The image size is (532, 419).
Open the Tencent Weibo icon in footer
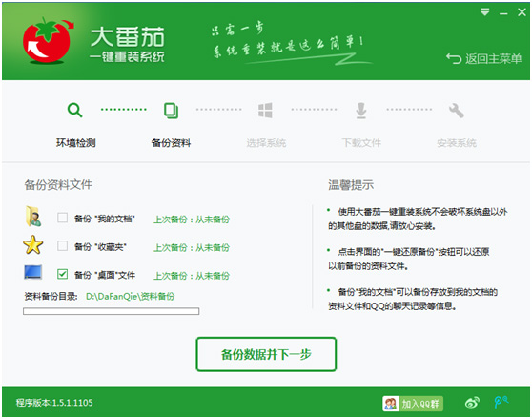tap(501, 402)
